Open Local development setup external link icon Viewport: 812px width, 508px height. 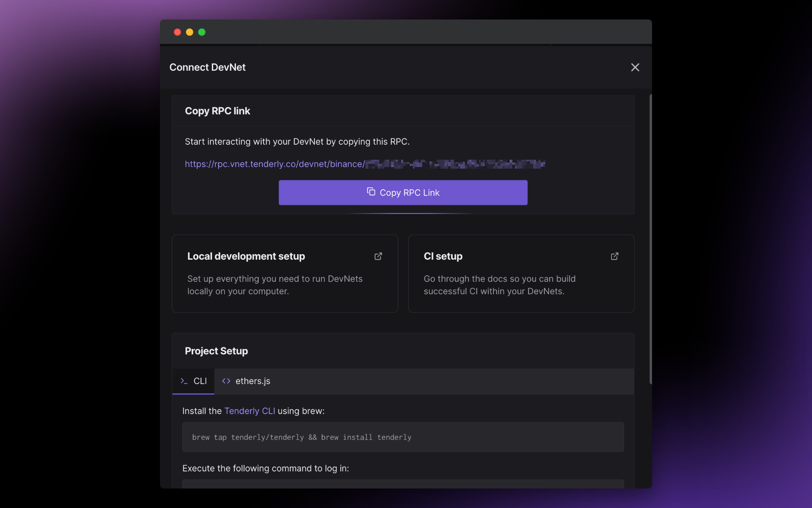click(x=378, y=256)
